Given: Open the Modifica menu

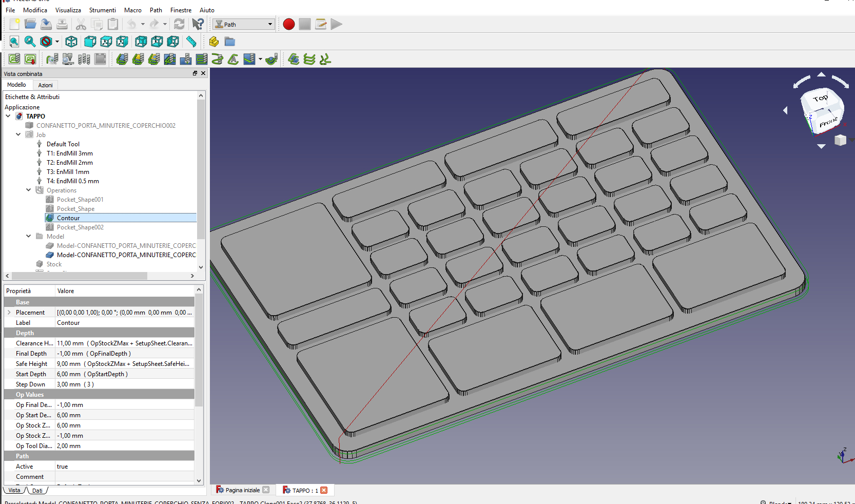Looking at the screenshot, I should pos(35,10).
